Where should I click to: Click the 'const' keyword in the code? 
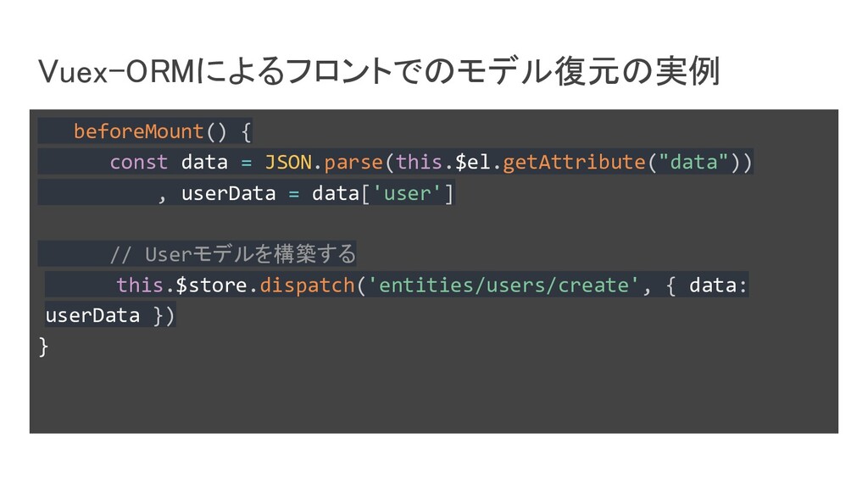pyautogui.click(x=138, y=162)
